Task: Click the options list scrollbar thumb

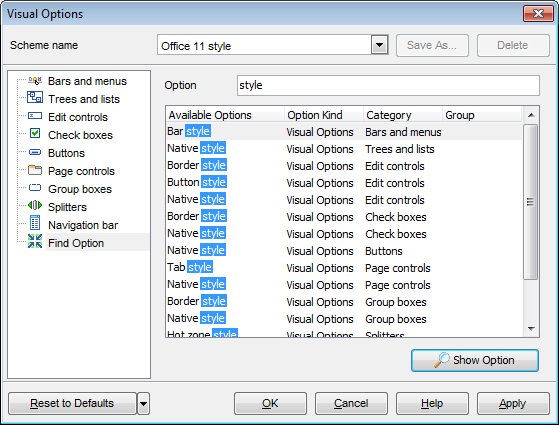Action: coord(530,202)
